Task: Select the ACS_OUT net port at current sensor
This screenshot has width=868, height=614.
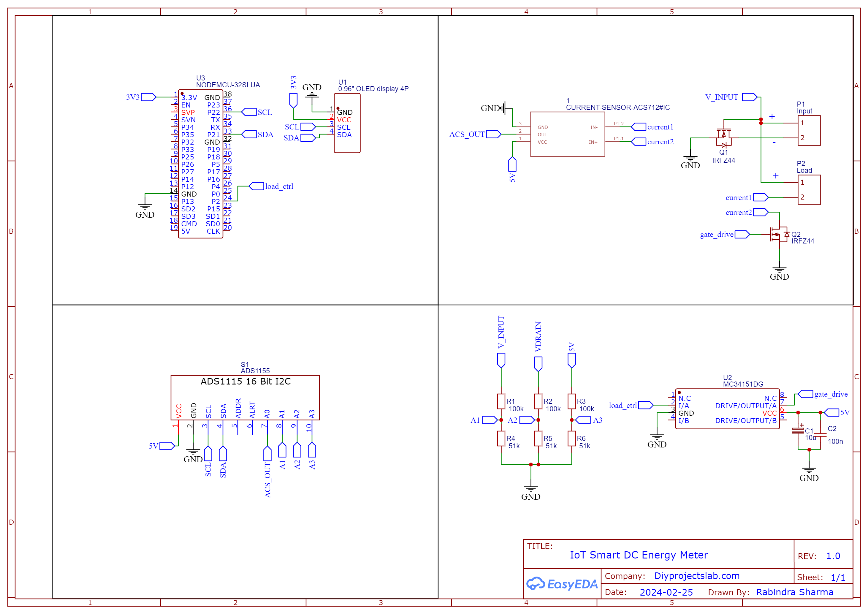Action: click(493, 134)
